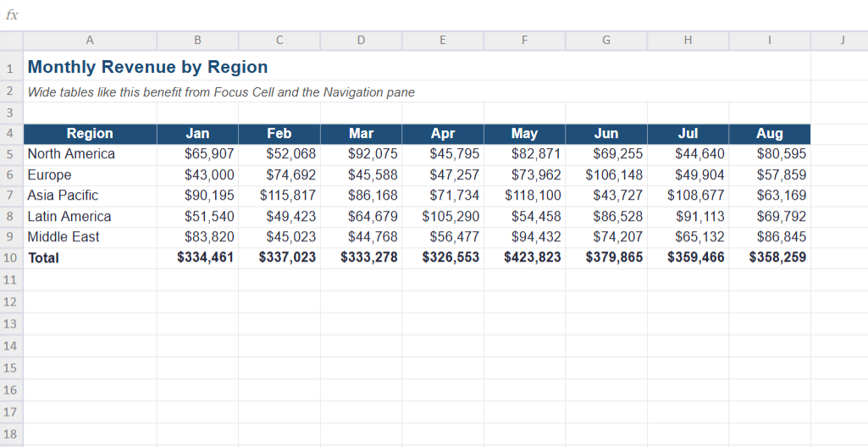Select the Aug header cell
This screenshot has width=868, height=447.
tap(770, 134)
